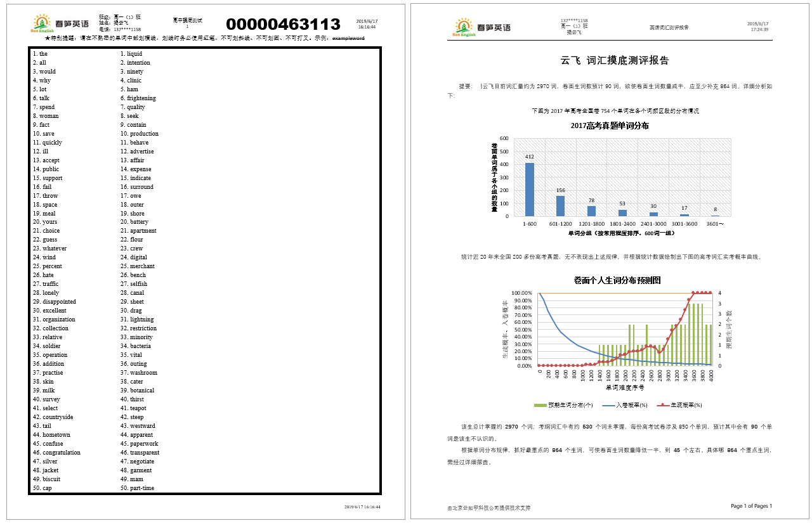Click word 12 'advertise' in the right column
812x523 pixels.
click(137, 152)
